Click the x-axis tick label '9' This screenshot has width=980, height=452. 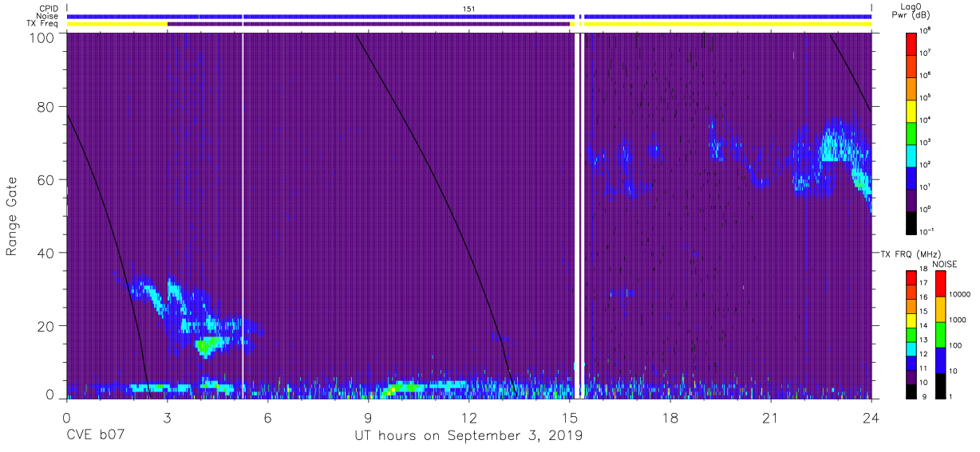tap(368, 418)
